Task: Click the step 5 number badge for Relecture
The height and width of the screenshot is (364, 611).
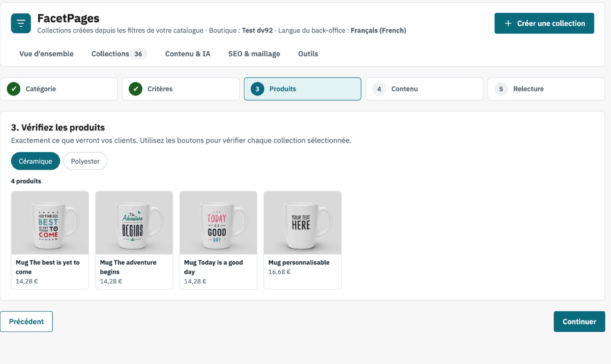Action: pyautogui.click(x=501, y=89)
